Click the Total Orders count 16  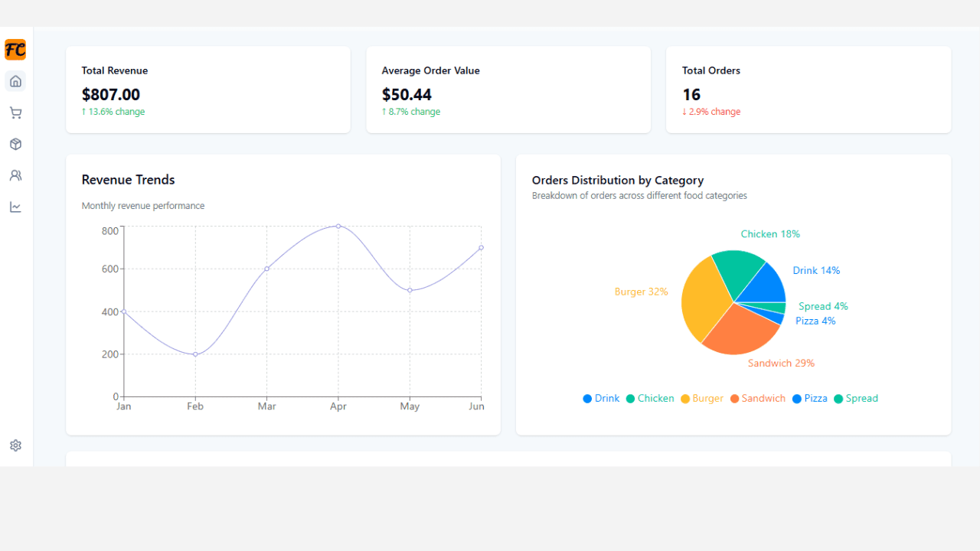coord(691,95)
